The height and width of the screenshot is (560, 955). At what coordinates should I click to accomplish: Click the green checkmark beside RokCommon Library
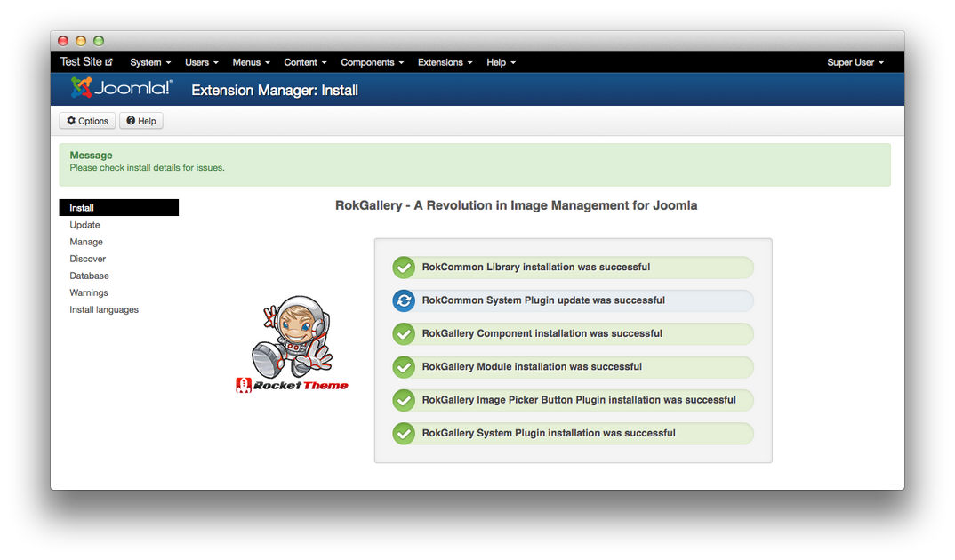(404, 268)
